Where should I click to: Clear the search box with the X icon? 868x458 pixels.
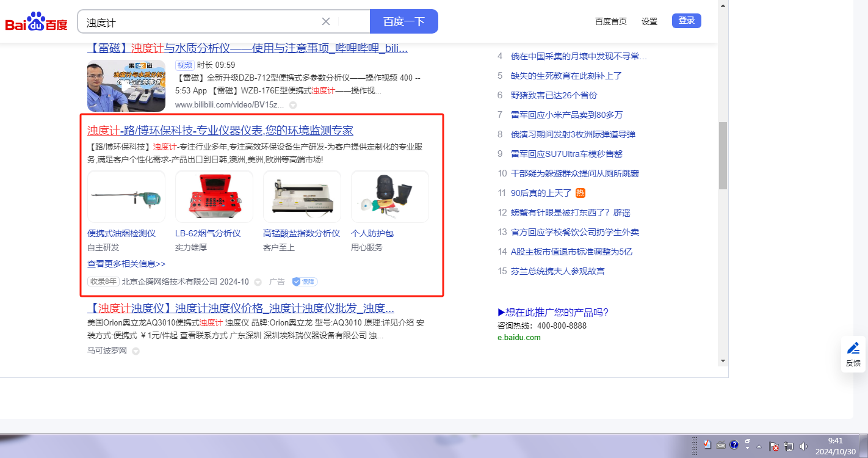(326, 21)
